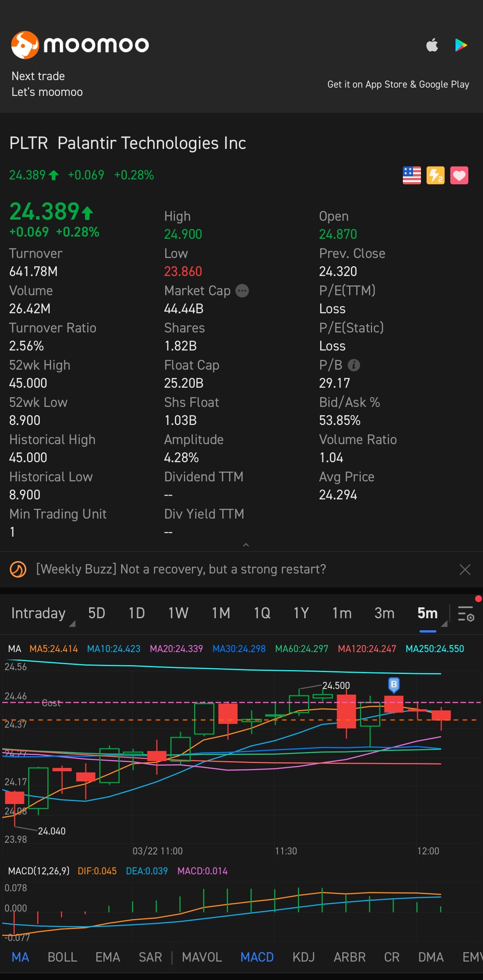Tap the Market Cap value 44.44B
Viewport: 483px width, 980px height.
coord(184,308)
